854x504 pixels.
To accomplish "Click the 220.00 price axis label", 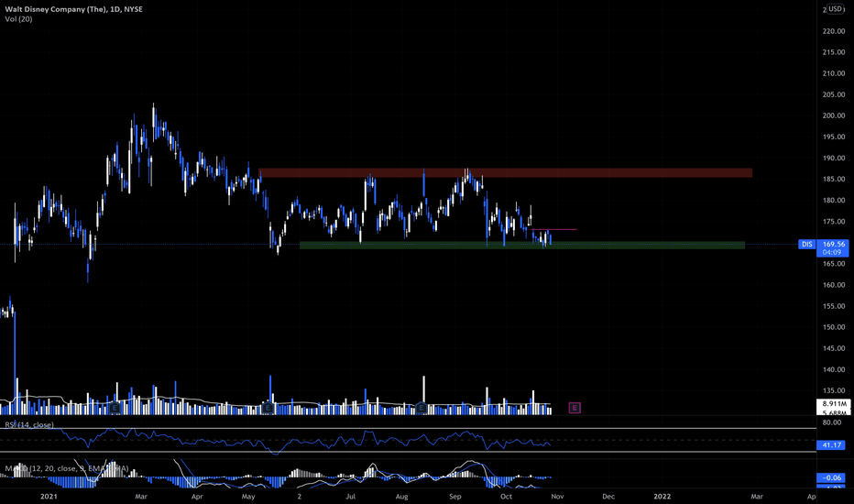I will pos(834,31).
